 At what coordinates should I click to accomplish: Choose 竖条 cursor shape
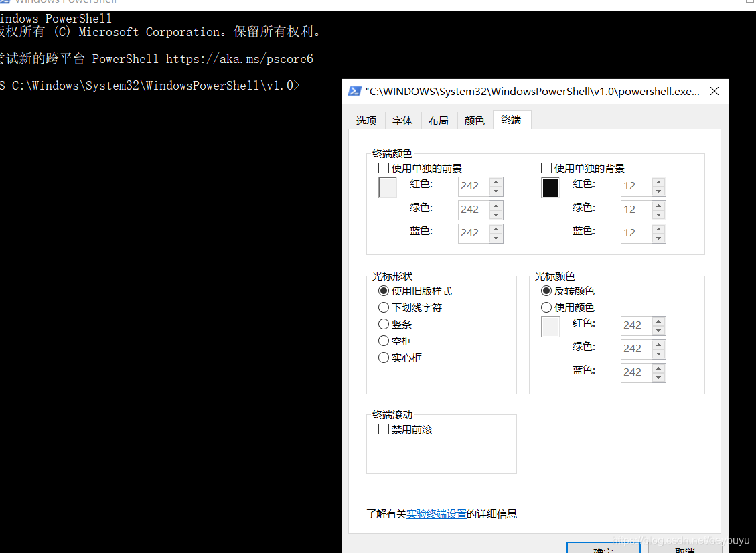[x=384, y=324]
